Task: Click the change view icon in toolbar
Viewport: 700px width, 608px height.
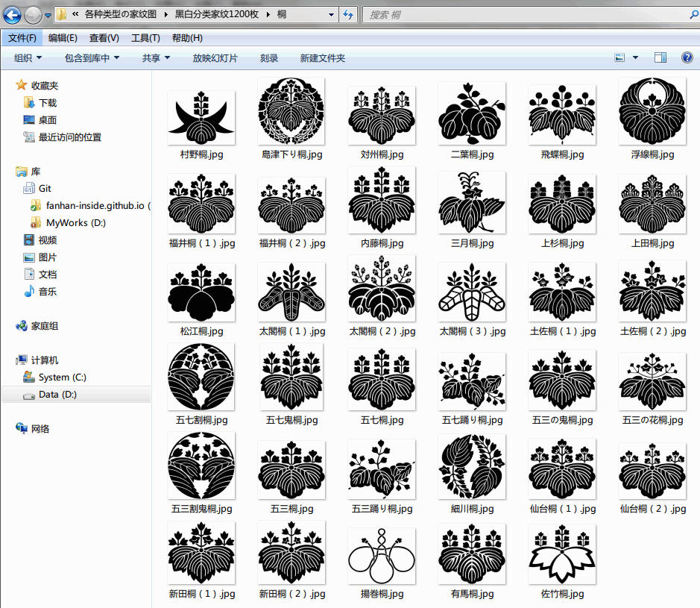Action: [619, 57]
